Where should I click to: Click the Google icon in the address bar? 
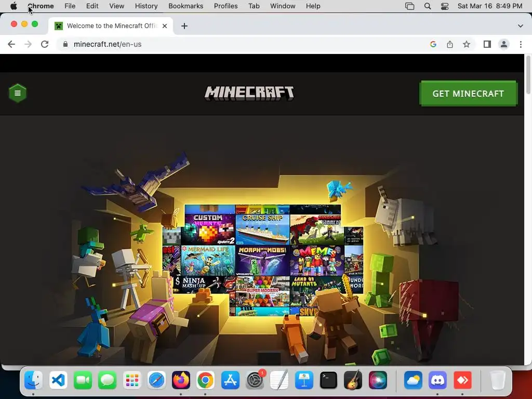433,44
